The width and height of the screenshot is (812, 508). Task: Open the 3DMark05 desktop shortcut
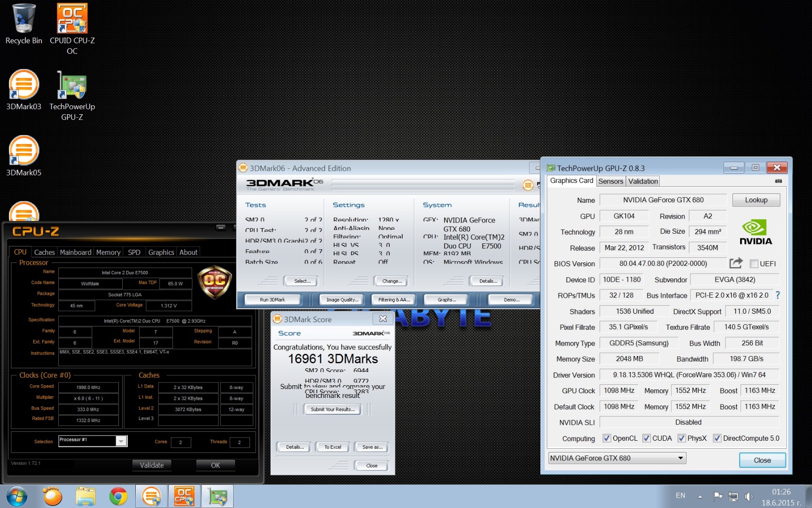click(23, 156)
